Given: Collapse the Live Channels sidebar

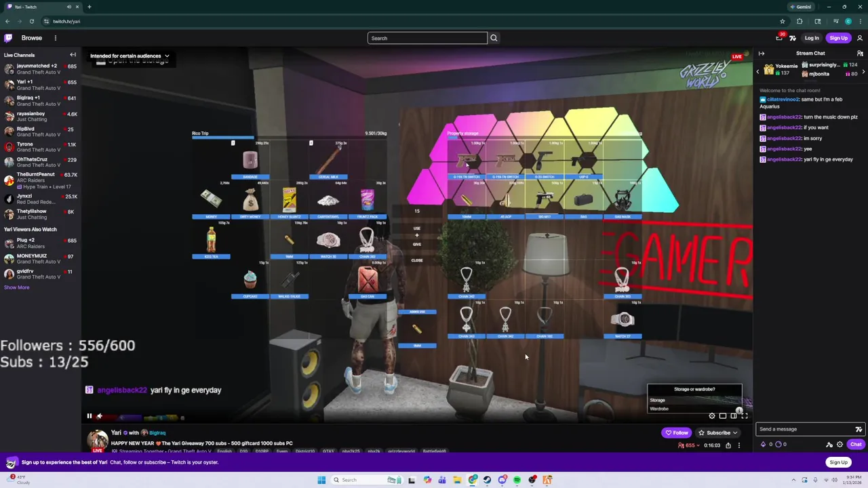Looking at the screenshot, I should tap(73, 55).
